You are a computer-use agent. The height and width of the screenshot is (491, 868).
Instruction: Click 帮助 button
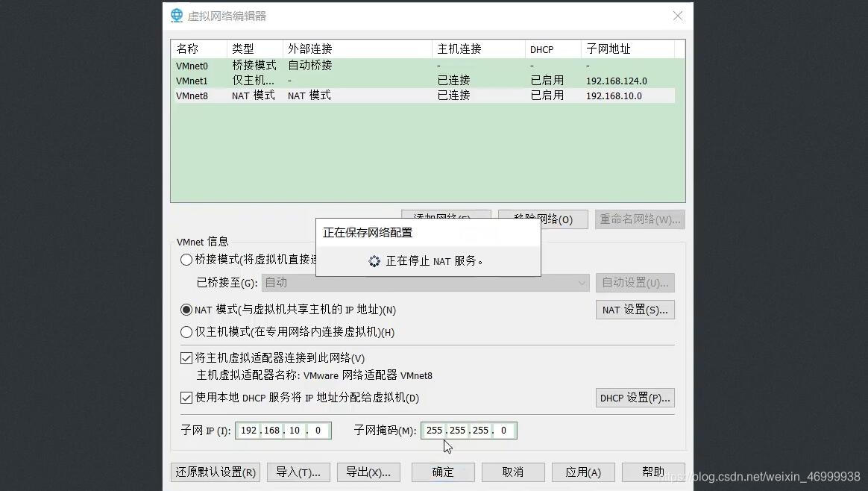(x=653, y=472)
